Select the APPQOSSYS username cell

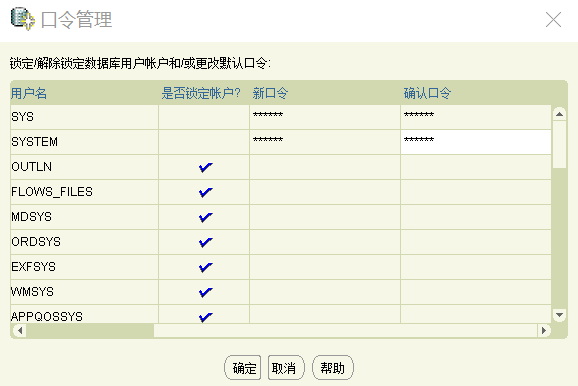pos(84,314)
